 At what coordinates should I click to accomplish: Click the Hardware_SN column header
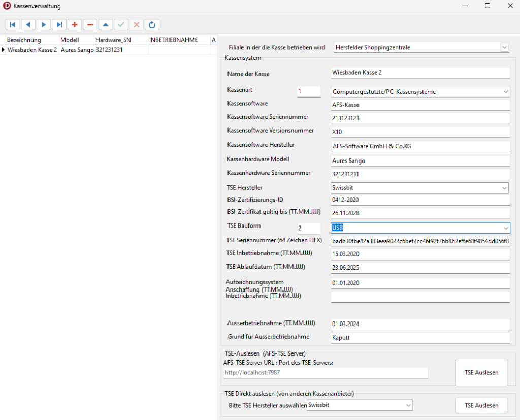click(121, 40)
